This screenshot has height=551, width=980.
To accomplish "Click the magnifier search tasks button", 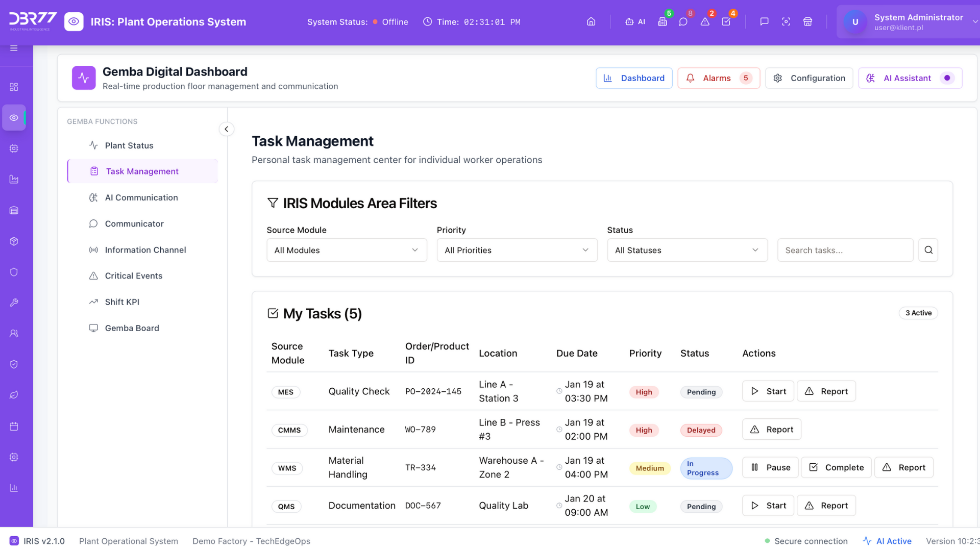I will 928,250.
